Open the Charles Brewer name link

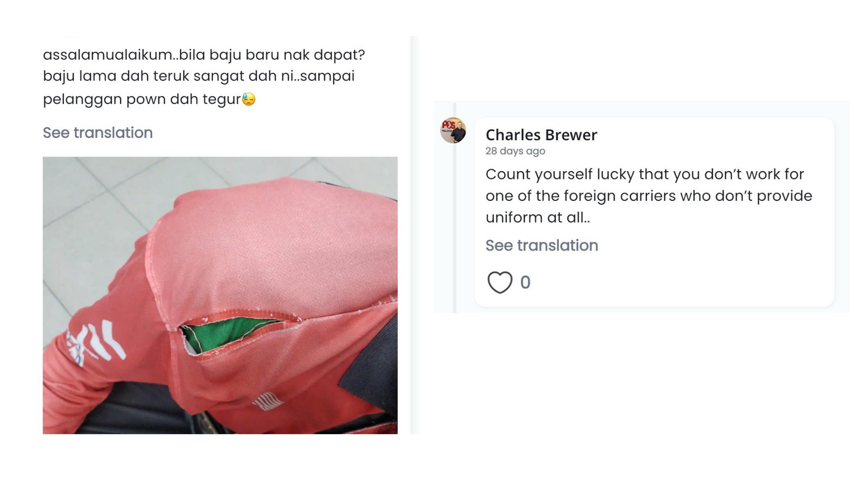click(541, 135)
